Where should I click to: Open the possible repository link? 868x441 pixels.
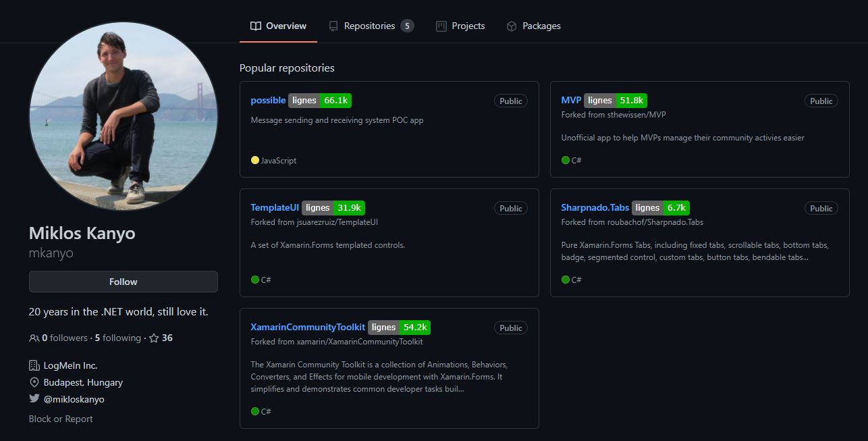[268, 101]
